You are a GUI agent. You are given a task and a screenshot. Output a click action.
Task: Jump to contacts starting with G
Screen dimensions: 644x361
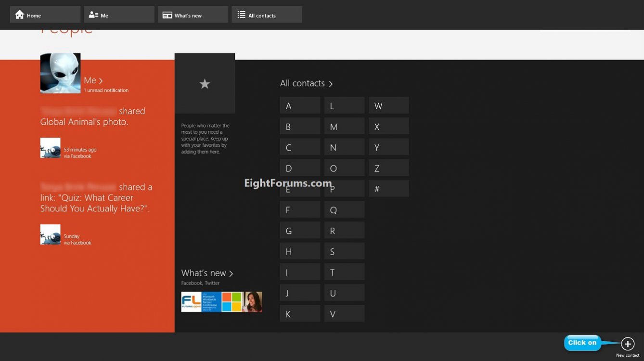(x=300, y=230)
